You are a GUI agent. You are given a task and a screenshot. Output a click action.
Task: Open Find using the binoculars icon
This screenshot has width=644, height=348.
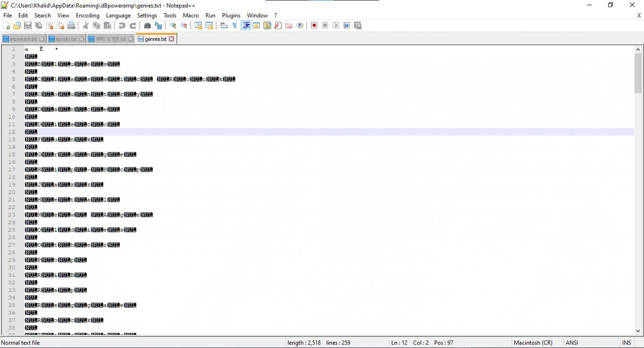(x=147, y=25)
